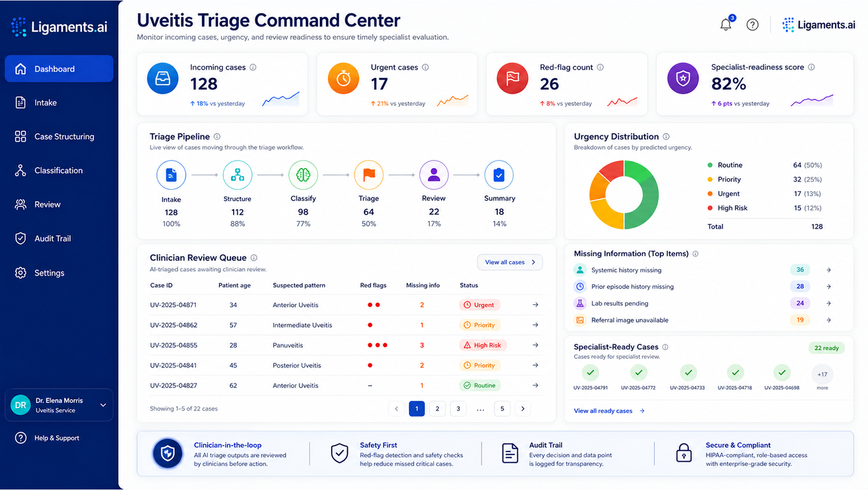Show the +17 more ready cases
Screen dimensions: 868x490
click(822, 375)
